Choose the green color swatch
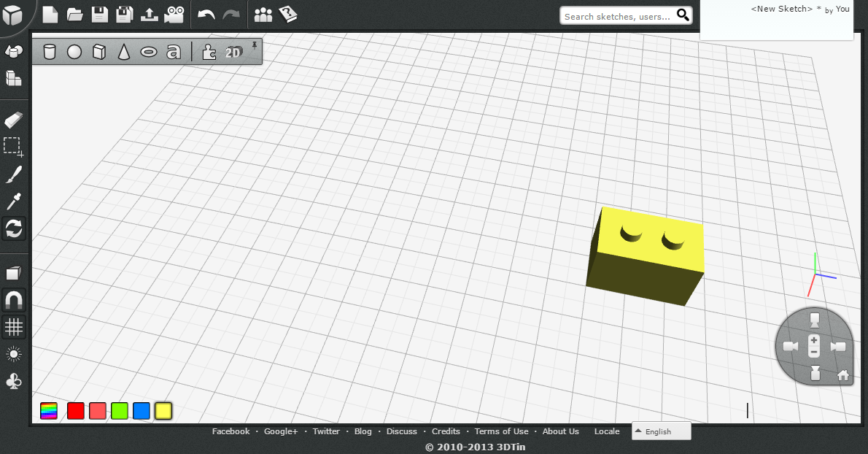Viewport: 868px width, 454px height. (x=120, y=411)
